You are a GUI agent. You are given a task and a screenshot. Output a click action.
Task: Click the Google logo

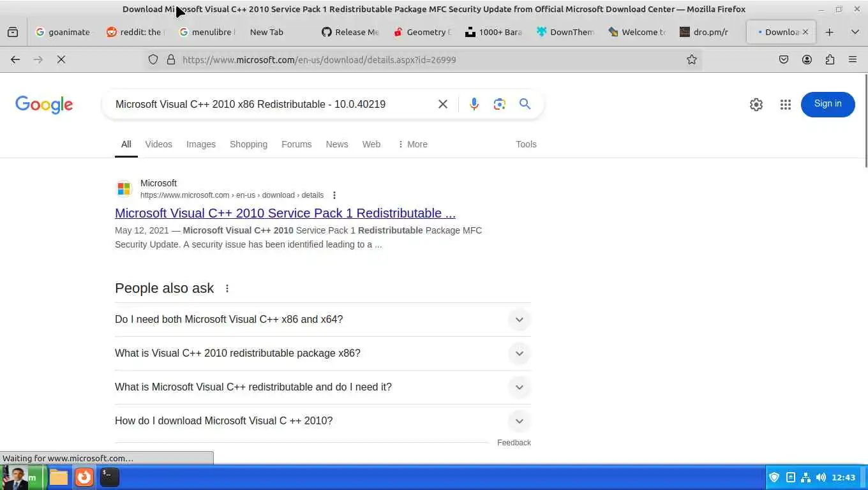44,105
